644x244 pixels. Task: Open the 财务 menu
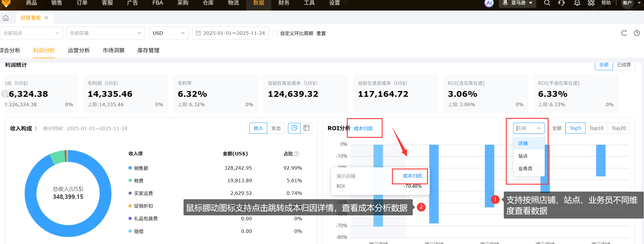[x=284, y=3]
